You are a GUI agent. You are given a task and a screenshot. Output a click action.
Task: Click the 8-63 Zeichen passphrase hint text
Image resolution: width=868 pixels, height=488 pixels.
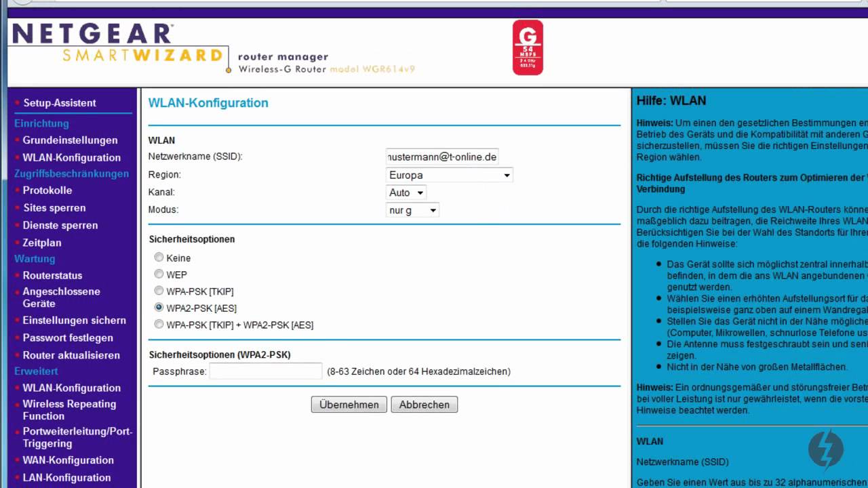click(x=418, y=371)
